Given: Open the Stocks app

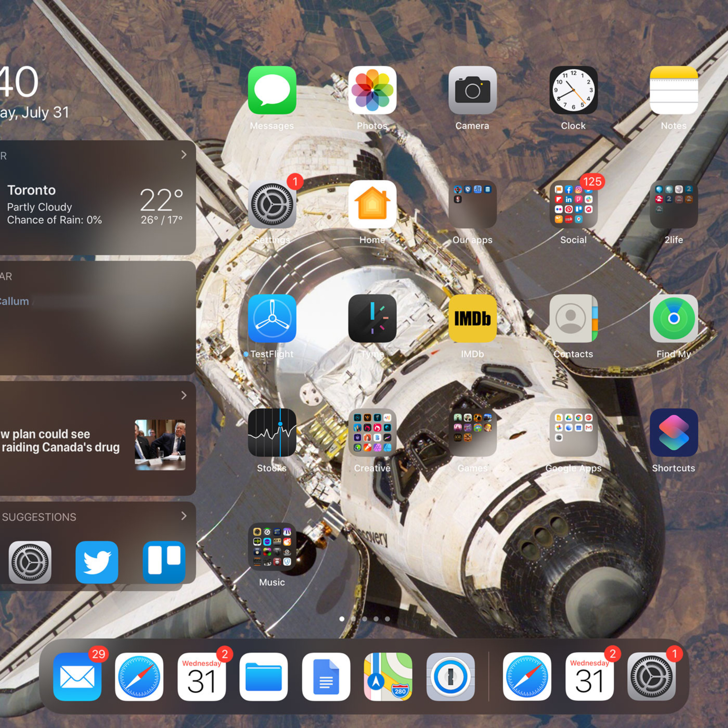Looking at the screenshot, I should (x=272, y=433).
